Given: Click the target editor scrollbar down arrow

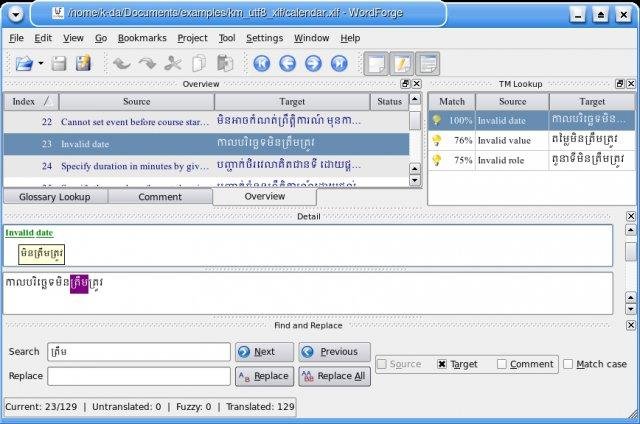Looking at the screenshot, I should (631, 309).
